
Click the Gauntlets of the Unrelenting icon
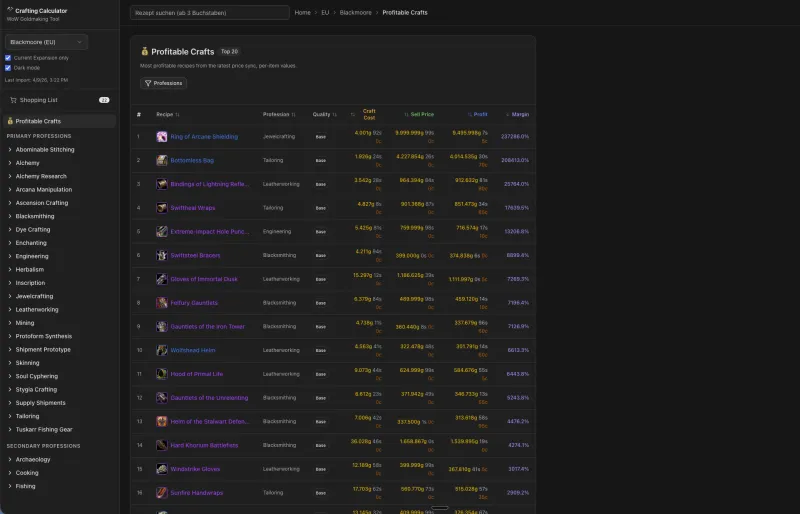coord(162,398)
